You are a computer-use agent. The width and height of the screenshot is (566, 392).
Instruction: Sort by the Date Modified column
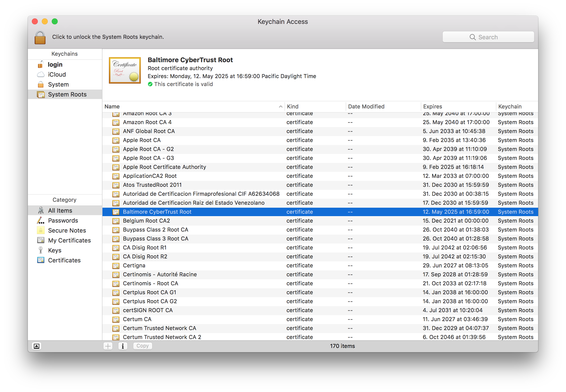click(x=383, y=107)
